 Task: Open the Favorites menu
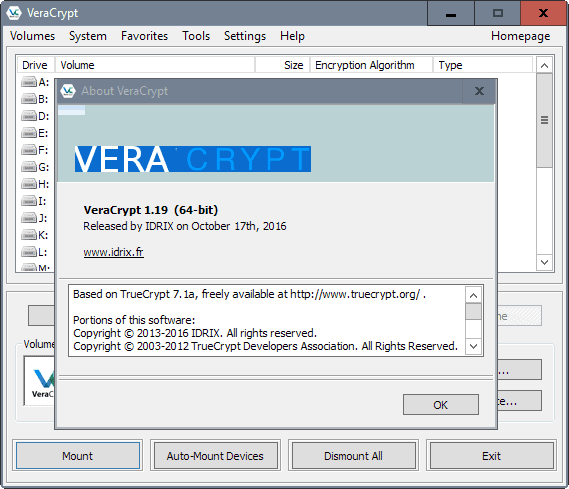point(144,36)
